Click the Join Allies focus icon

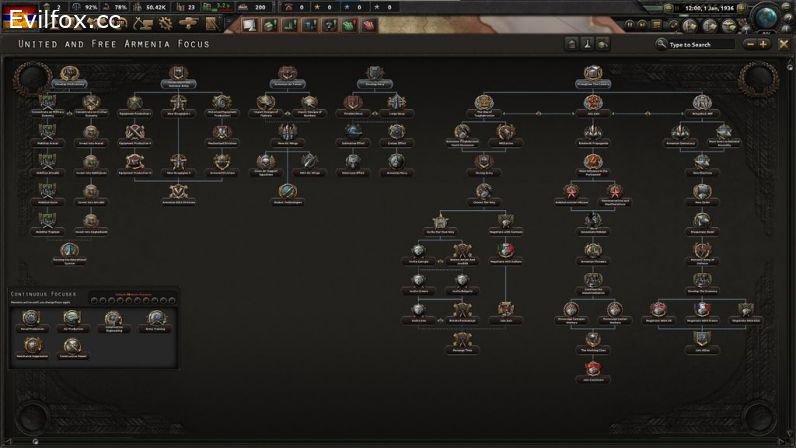click(703, 338)
